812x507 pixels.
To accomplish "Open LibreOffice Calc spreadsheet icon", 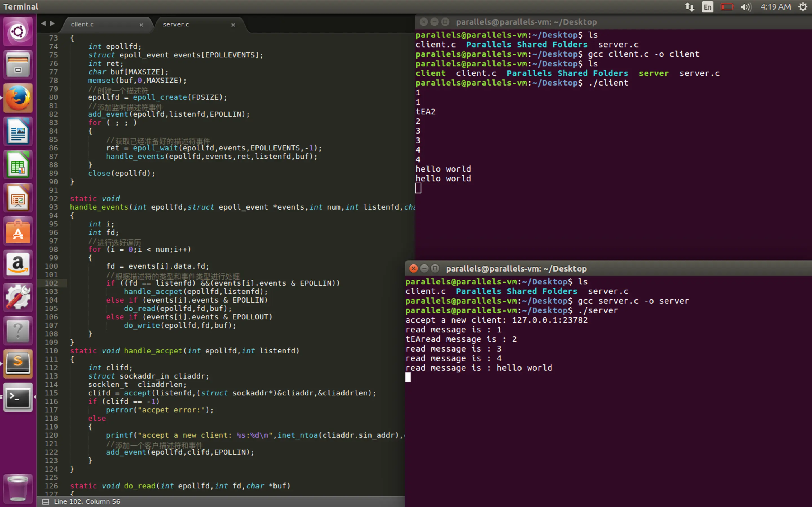I will [x=18, y=165].
